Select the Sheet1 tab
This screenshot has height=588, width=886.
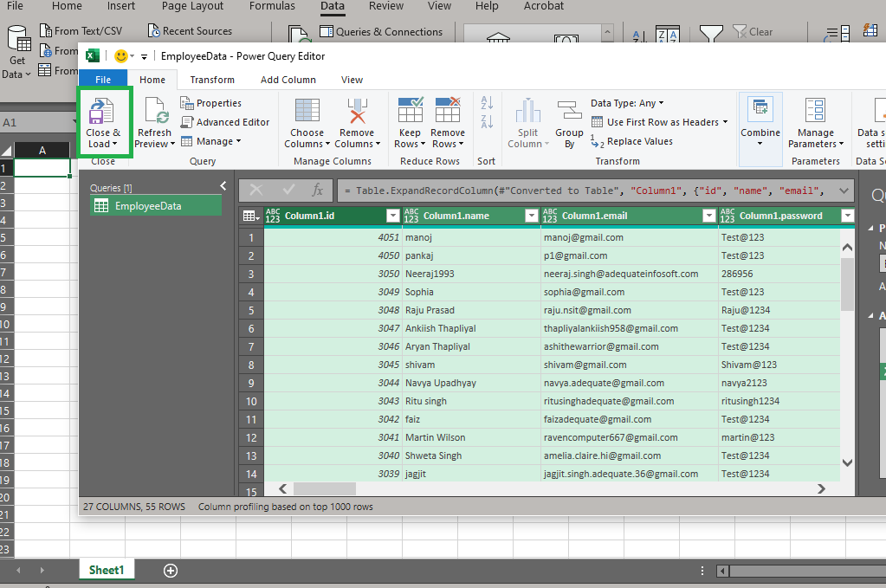click(x=107, y=570)
